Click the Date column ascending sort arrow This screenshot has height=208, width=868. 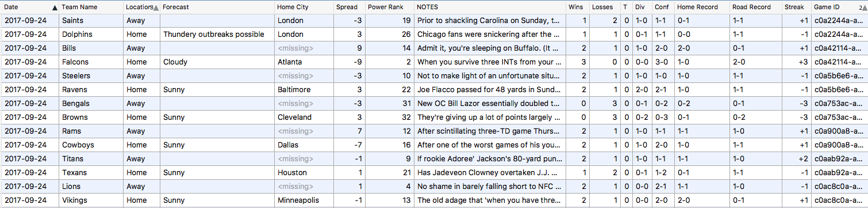point(55,7)
